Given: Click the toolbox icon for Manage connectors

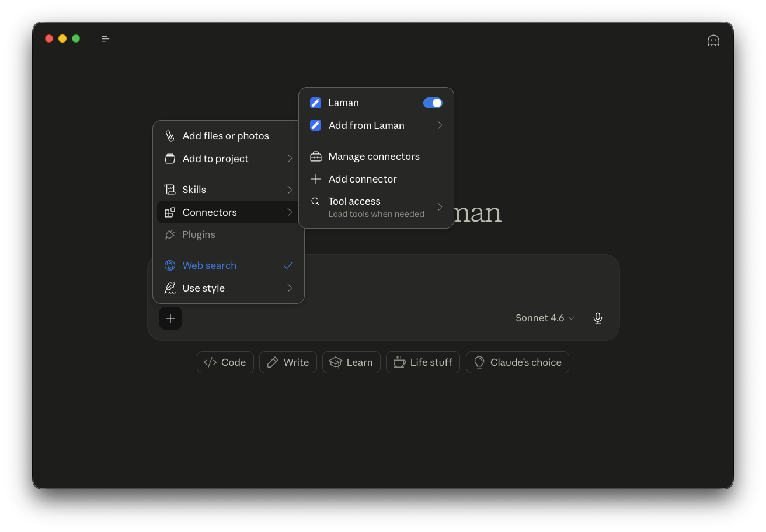Looking at the screenshot, I should click(x=315, y=156).
